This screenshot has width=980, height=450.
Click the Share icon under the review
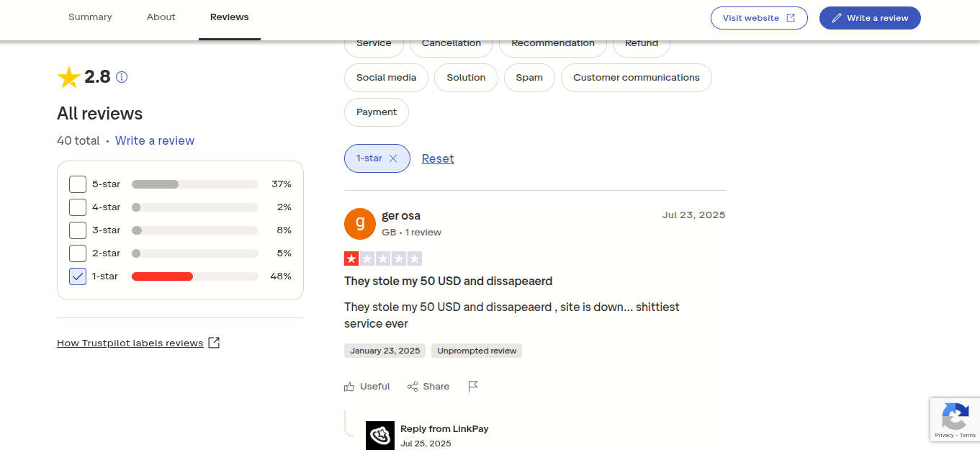click(x=413, y=387)
